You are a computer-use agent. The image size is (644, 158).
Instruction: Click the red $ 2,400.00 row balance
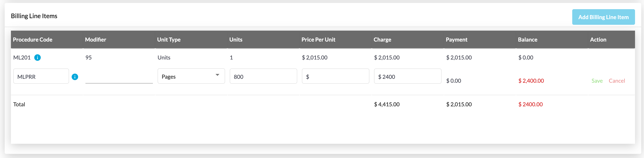coord(531,81)
